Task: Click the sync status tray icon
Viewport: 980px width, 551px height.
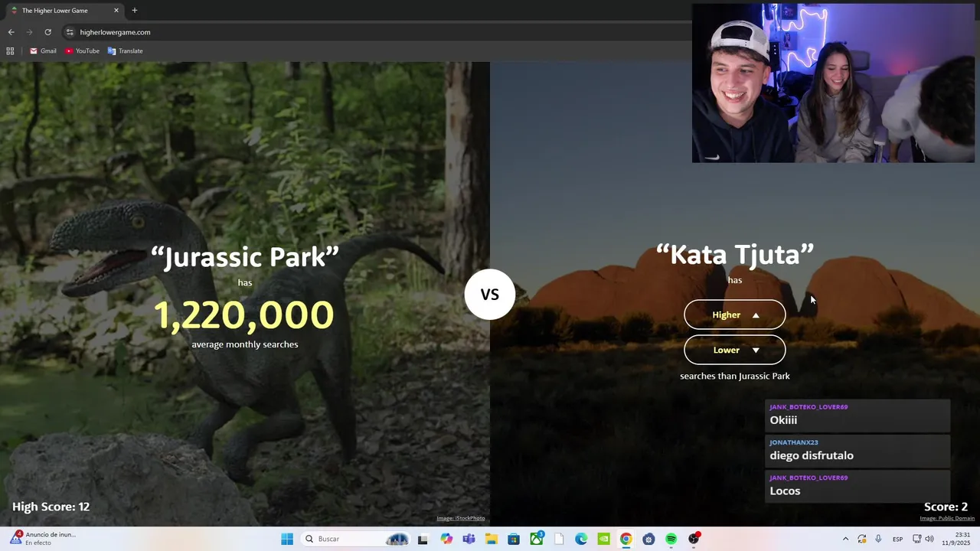Action: point(862,539)
